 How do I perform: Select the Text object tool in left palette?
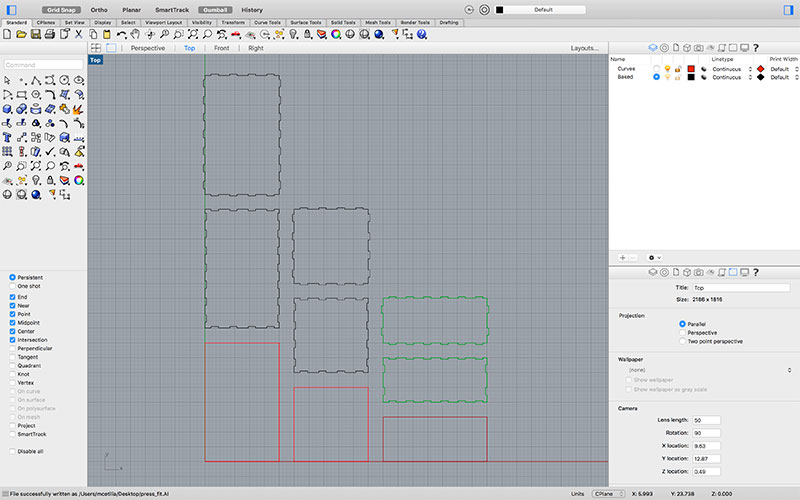7,138
